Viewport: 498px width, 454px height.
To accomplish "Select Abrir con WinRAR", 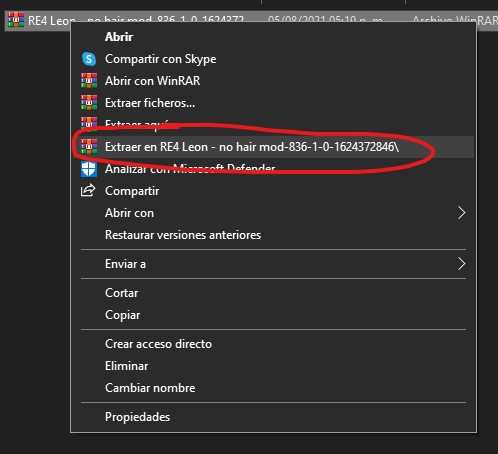I will point(152,81).
